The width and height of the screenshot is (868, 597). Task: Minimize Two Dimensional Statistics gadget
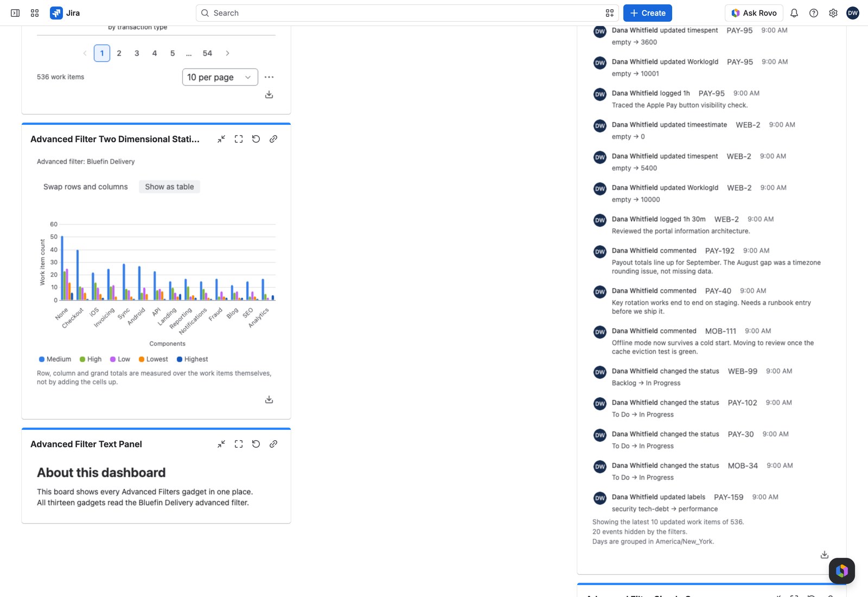click(221, 139)
